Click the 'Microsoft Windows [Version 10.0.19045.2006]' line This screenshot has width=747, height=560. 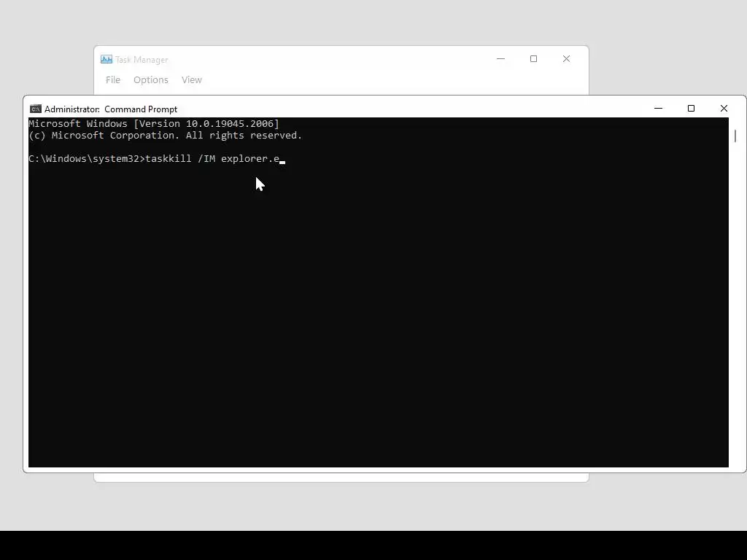point(154,124)
